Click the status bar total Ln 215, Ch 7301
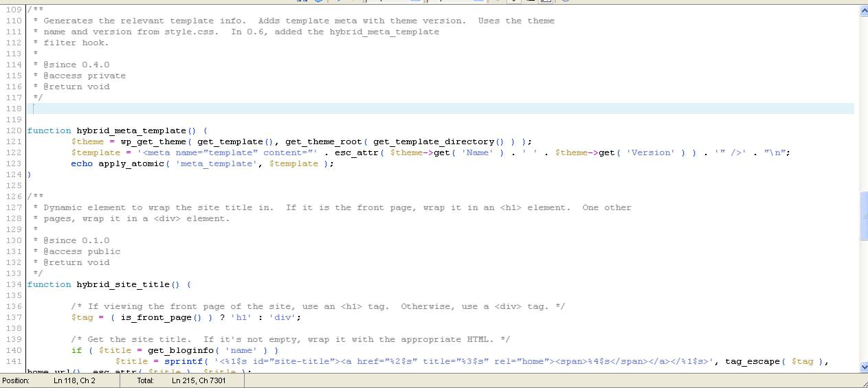This screenshot has width=868, height=388. (199, 380)
